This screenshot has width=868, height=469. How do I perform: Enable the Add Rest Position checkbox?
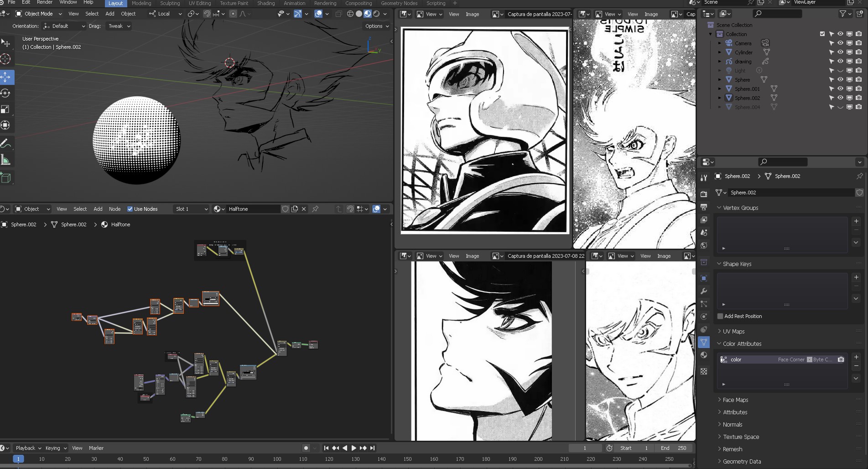pyautogui.click(x=720, y=316)
